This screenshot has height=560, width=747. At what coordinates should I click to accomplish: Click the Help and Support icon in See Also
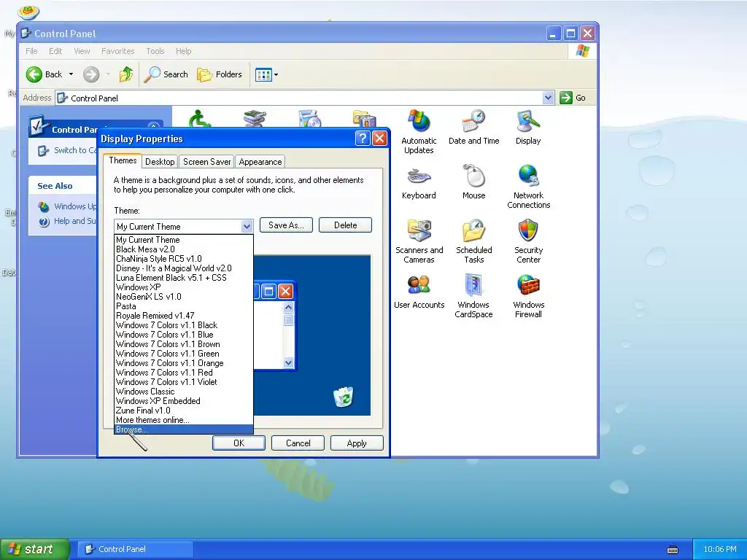click(x=44, y=222)
